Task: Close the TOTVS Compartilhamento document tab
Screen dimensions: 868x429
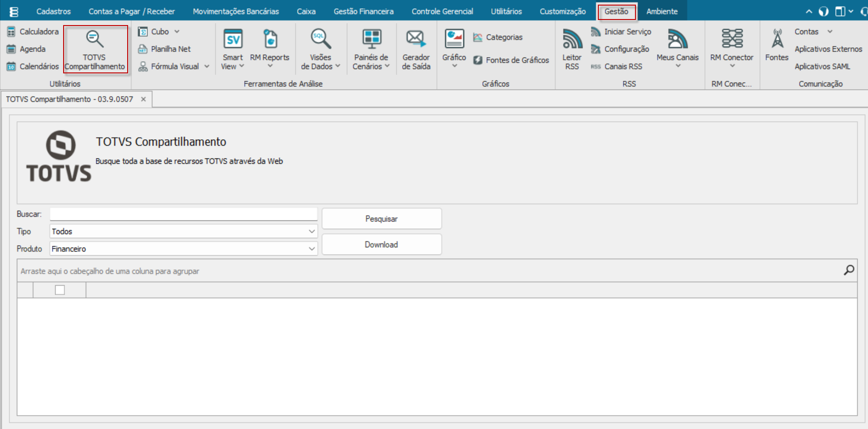Action: (x=143, y=99)
